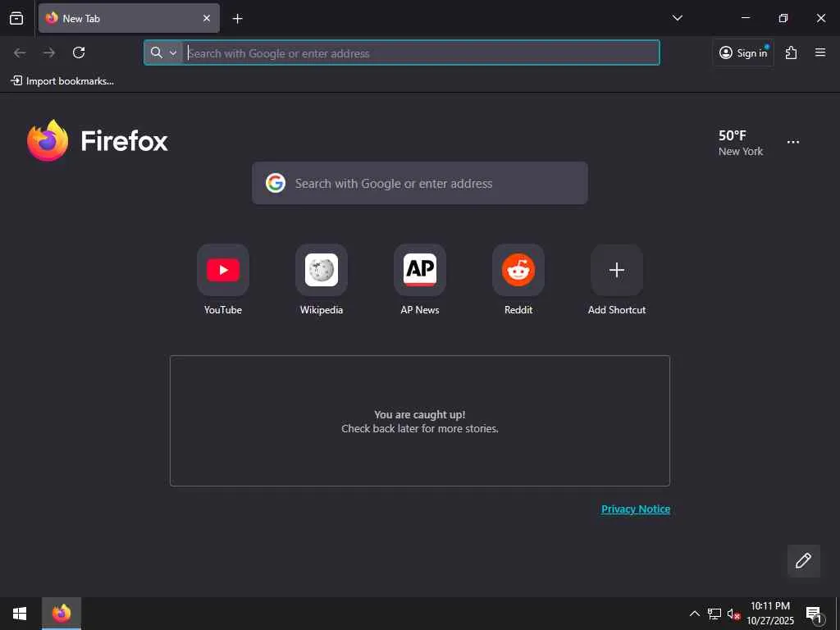The width and height of the screenshot is (840, 630).
Task: Click the muted volume tray icon
Action: click(x=733, y=614)
